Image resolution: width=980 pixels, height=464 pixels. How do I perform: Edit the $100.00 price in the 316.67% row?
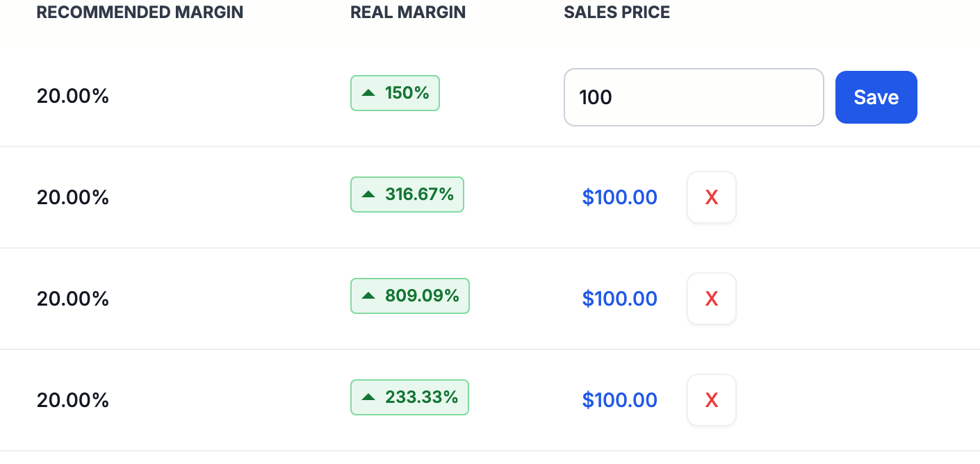[620, 197]
